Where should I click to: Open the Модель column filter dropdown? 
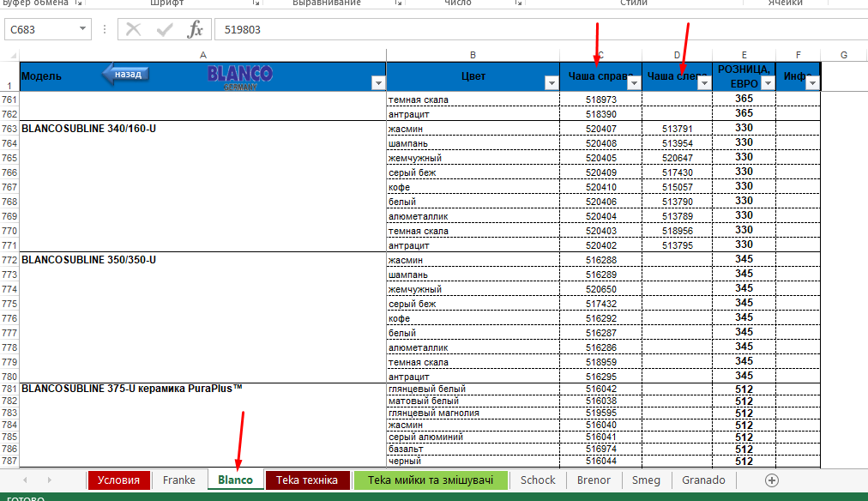(x=378, y=83)
